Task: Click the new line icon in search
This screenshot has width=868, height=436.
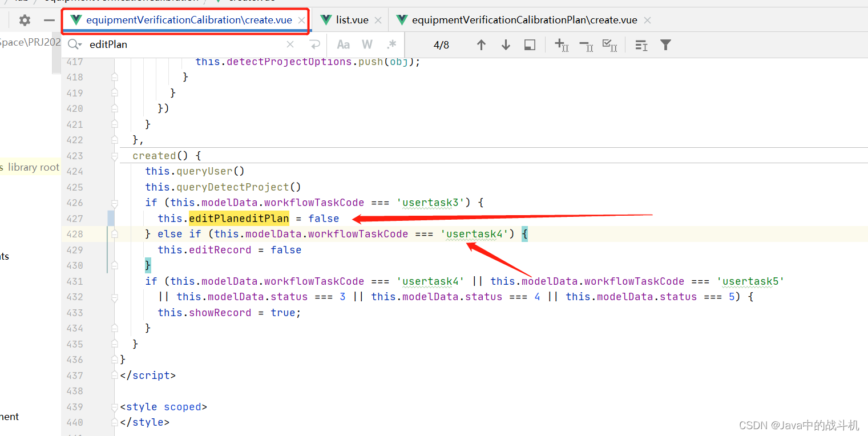Action: (x=314, y=45)
